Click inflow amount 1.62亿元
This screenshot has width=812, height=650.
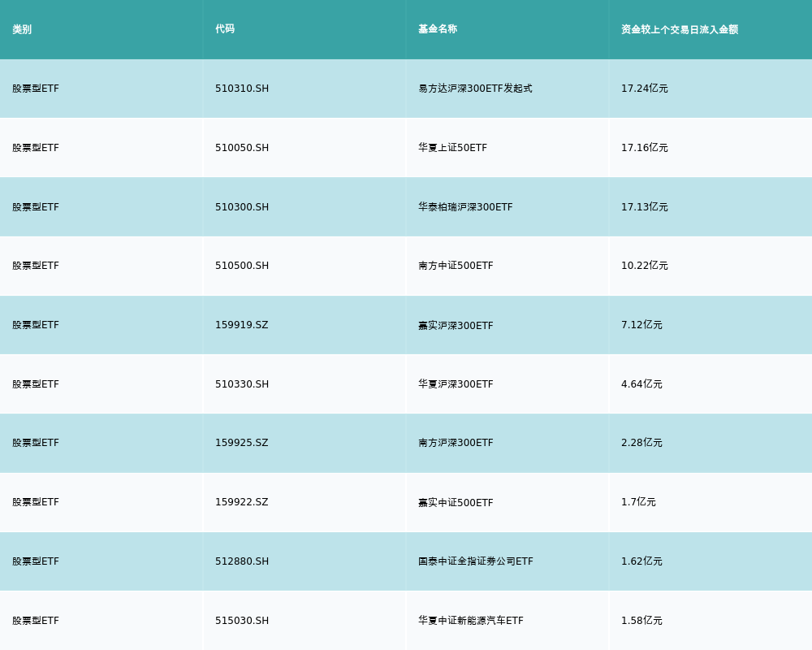click(641, 561)
